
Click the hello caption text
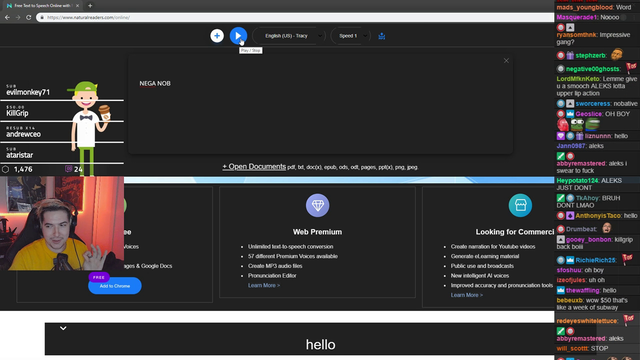(320, 345)
